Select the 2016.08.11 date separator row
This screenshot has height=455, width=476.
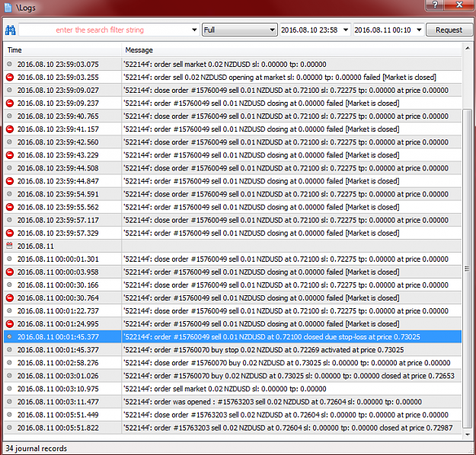(232, 246)
